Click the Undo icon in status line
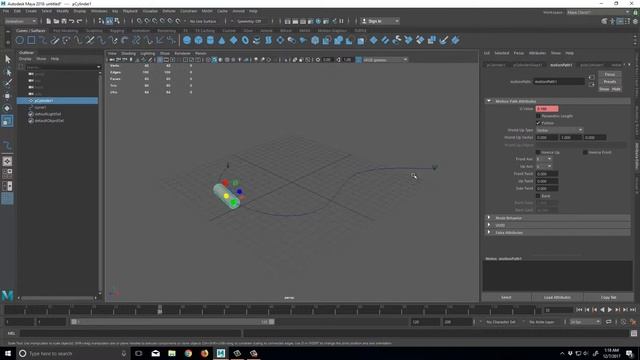This screenshot has height=360, width=640. tap(72, 21)
